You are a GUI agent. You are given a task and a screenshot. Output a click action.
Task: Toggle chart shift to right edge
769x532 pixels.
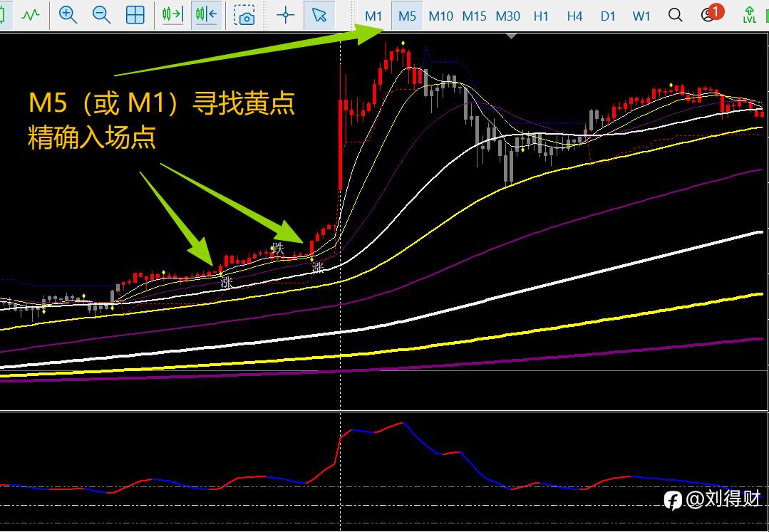click(x=172, y=15)
